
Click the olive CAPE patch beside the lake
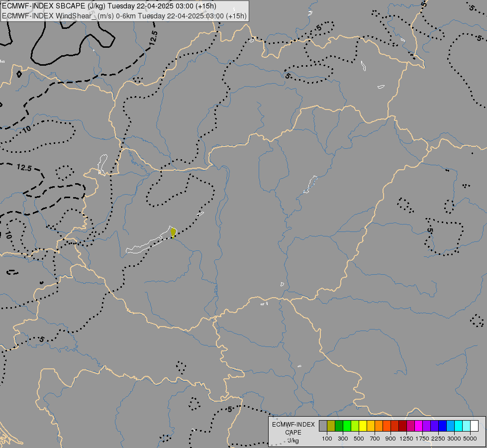[173, 232]
